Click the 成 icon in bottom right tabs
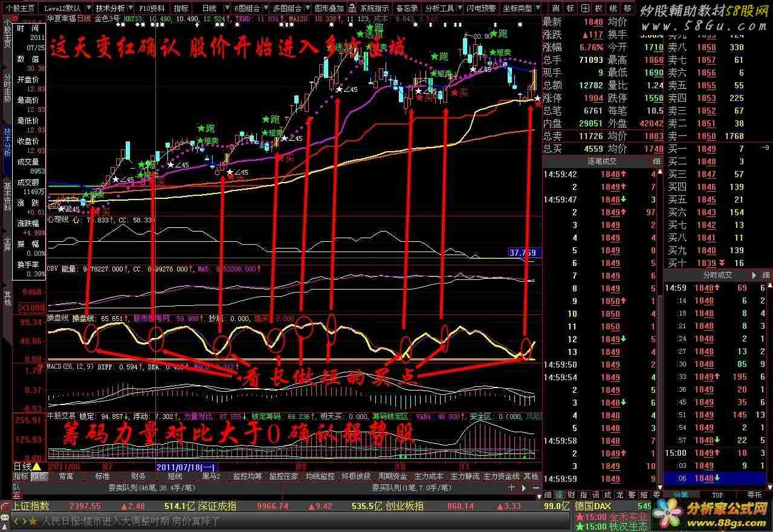The width and height of the screenshot is (773, 532). point(608,495)
